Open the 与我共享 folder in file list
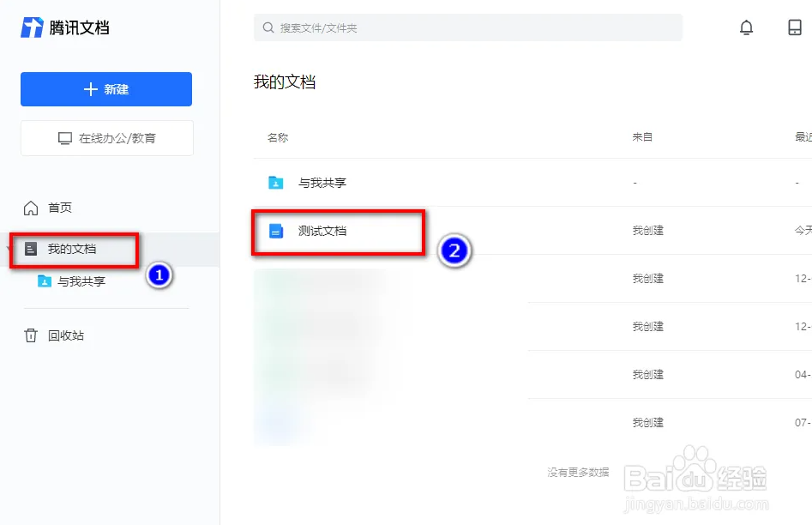The height and width of the screenshot is (525, 812). (322, 183)
